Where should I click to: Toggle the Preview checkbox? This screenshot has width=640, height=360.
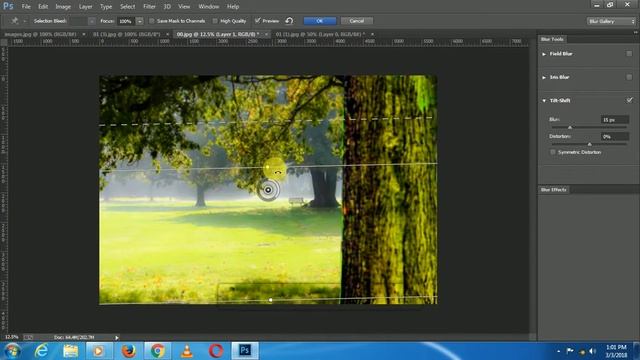tap(258, 20)
